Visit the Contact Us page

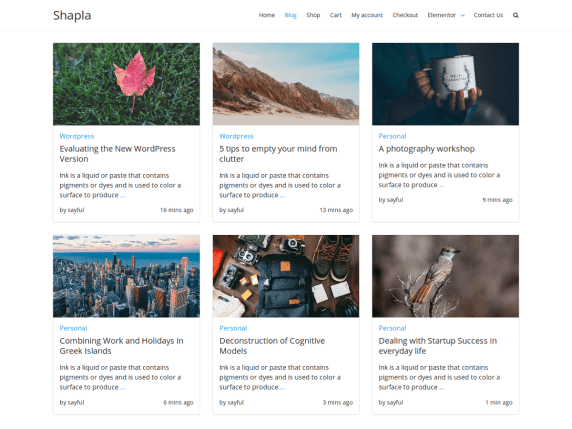[x=488, y=15]
